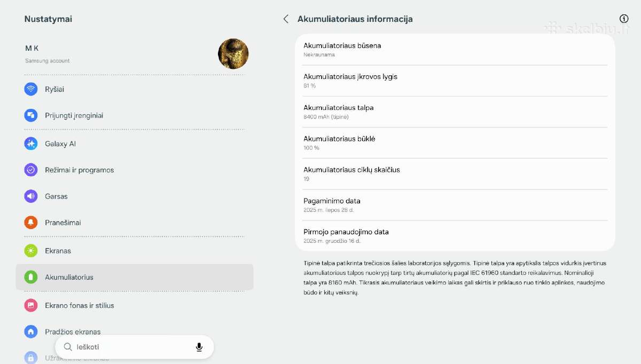Viewport: 641px width, 364px height.
Task: Open the Ekranas settings label
Action: (x=58, y=251)
